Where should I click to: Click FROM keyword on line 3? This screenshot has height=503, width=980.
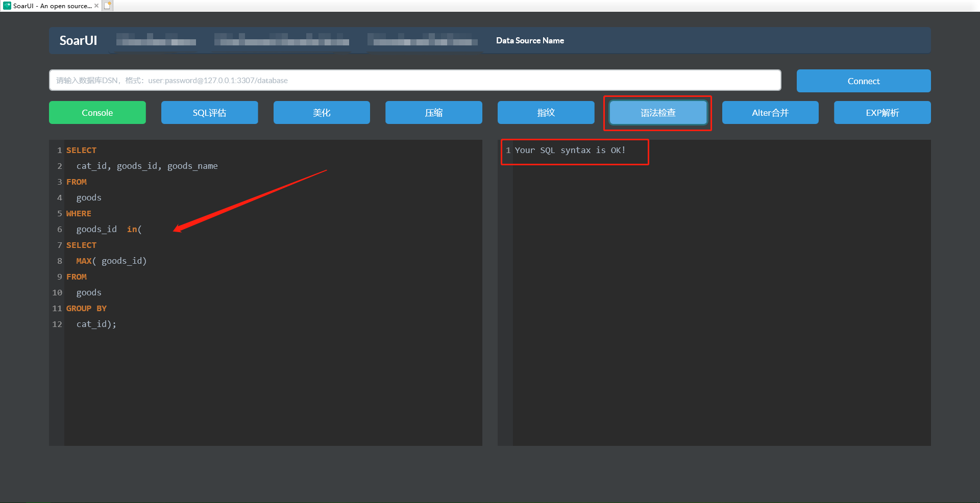(77, 182)
